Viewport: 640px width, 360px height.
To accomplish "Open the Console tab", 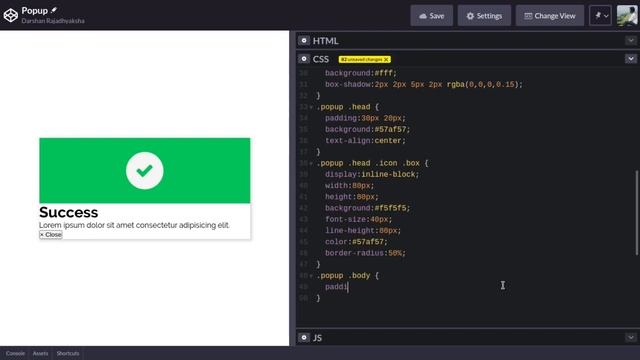I will [15, 353].
